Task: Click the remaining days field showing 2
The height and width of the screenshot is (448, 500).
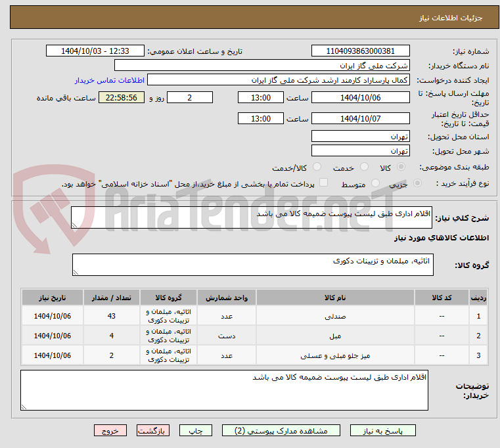Action: (190, 98)
